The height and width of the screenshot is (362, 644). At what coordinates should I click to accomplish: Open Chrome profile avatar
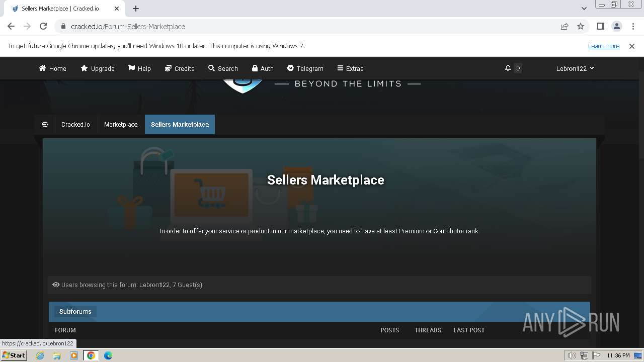[x=616, y=26]
